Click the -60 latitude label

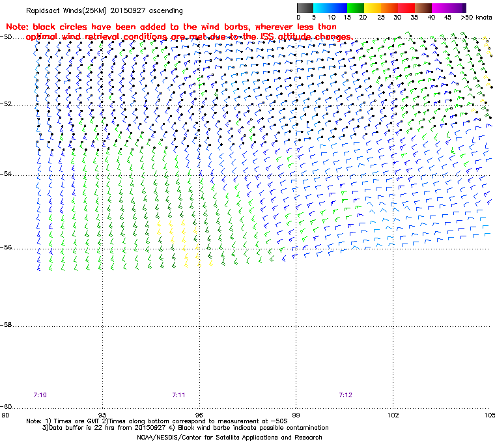(6, 406)
